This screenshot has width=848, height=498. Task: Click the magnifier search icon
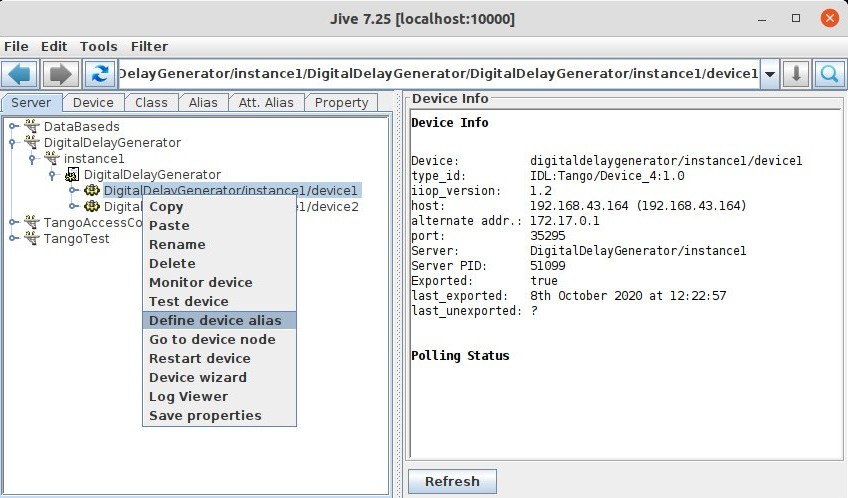coord(829,74)
